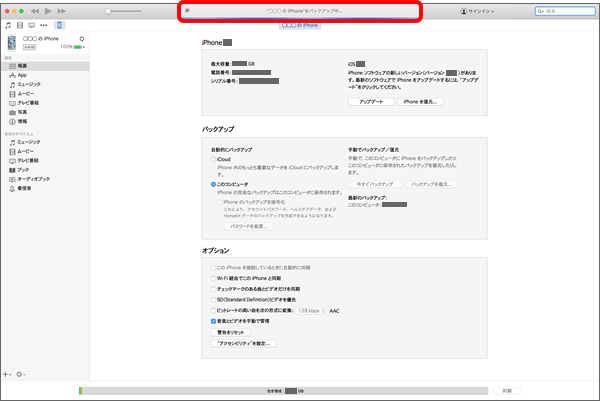Click the iPhone を復元 button
The image size is (600, 401).
tap(420, 102)
